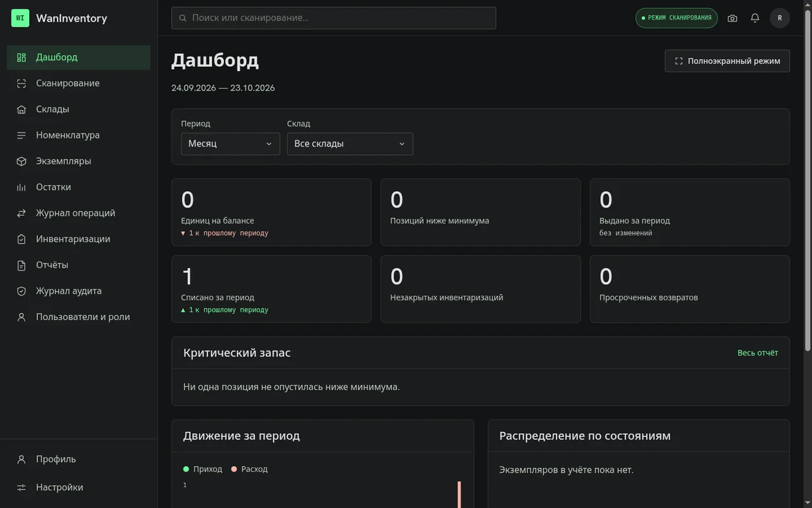812x508 pixels.
Task: Click the Пользователи и роли person icon
Action: tap(22, 317)
